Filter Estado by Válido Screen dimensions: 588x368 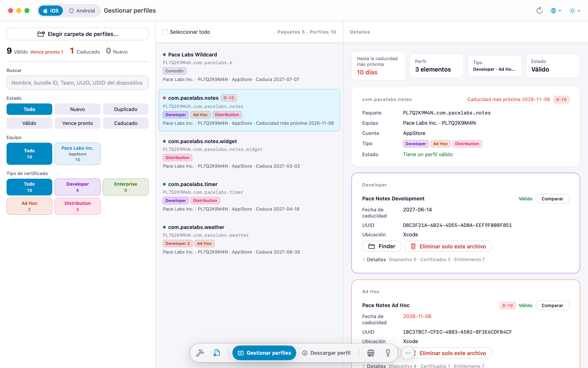point(29,123)
